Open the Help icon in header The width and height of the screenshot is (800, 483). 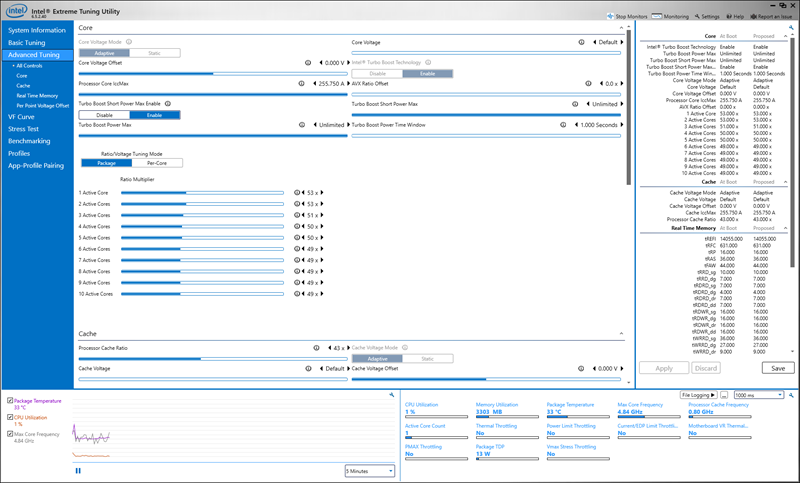pos(730,17)
